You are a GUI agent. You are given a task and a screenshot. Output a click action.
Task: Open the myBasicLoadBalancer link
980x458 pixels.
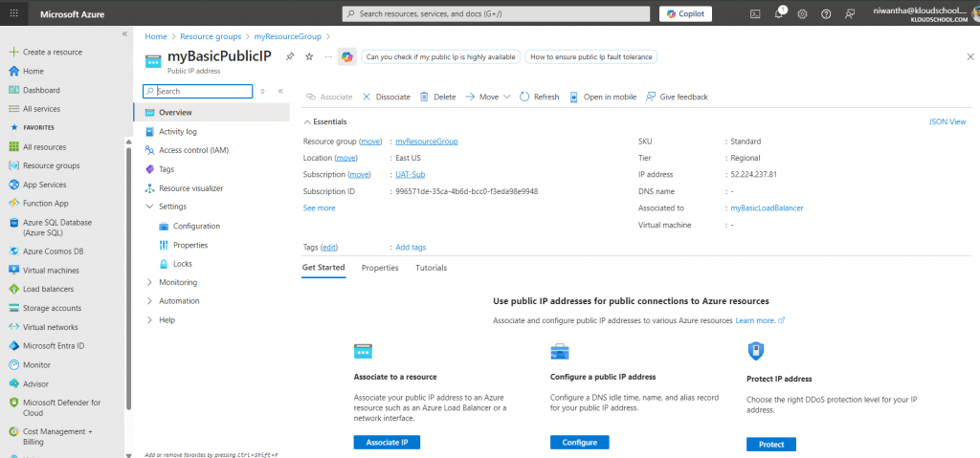pyautogui.click(x=766, y=207)
